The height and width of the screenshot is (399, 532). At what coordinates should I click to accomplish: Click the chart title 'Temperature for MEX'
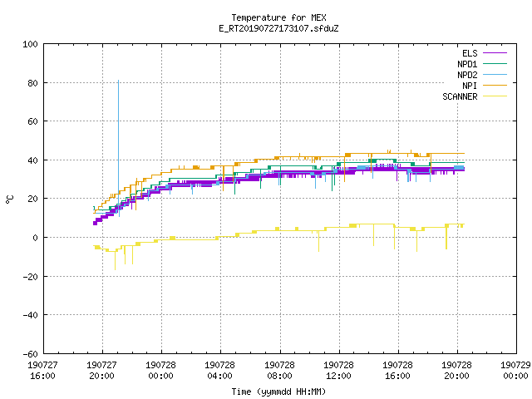click(278, 17)
